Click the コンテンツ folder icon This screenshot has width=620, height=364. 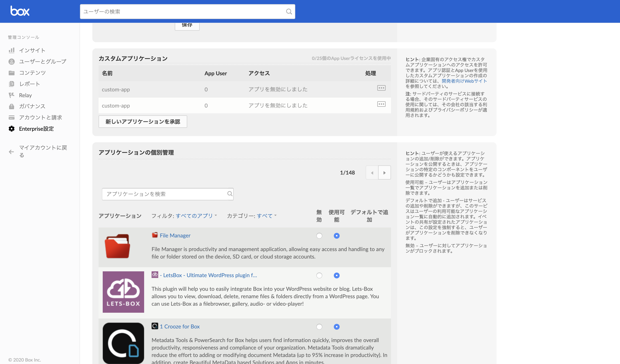[12, 73]
